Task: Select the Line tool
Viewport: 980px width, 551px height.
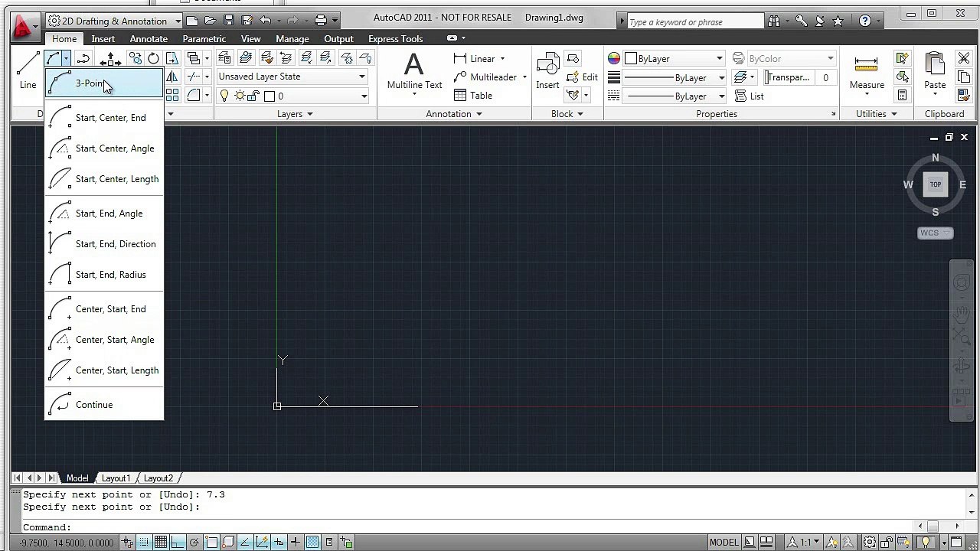Action: coord(28,71)
